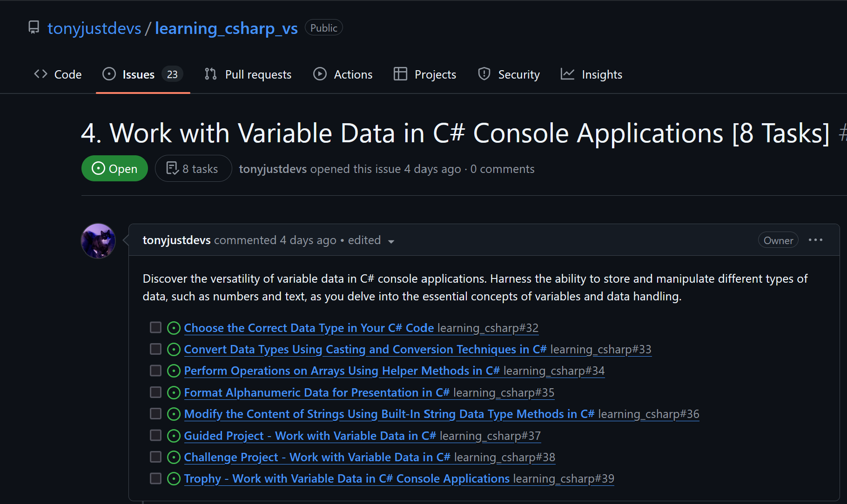Check the Format Alphanumeric Data task

pos(155,392)
